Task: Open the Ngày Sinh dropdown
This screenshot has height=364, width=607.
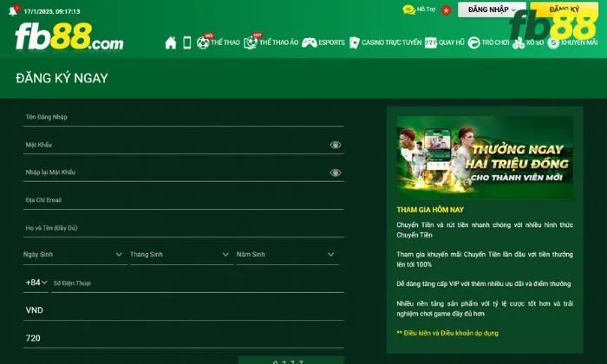Action: tap(75, 255)
